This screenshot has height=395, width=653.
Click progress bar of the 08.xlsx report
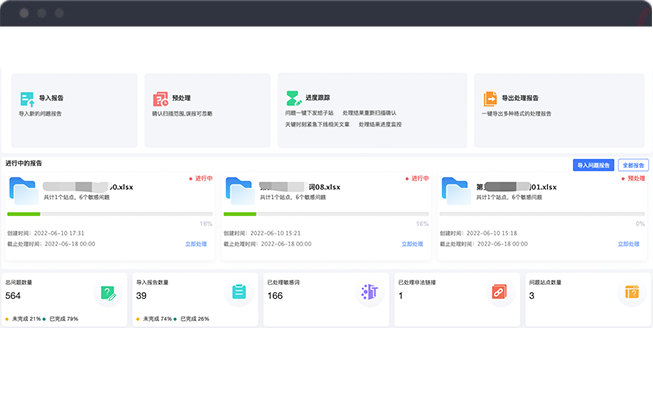pos(326,214)
